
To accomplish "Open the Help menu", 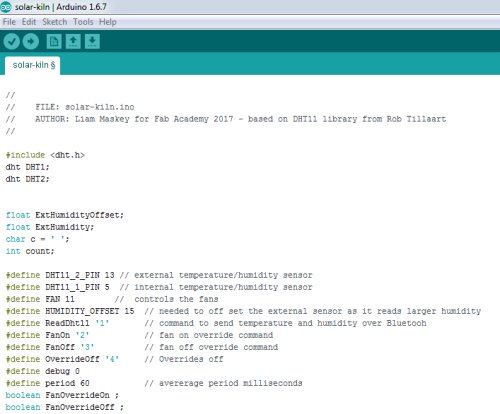I will pyautogui.click(x=108, y=22).
